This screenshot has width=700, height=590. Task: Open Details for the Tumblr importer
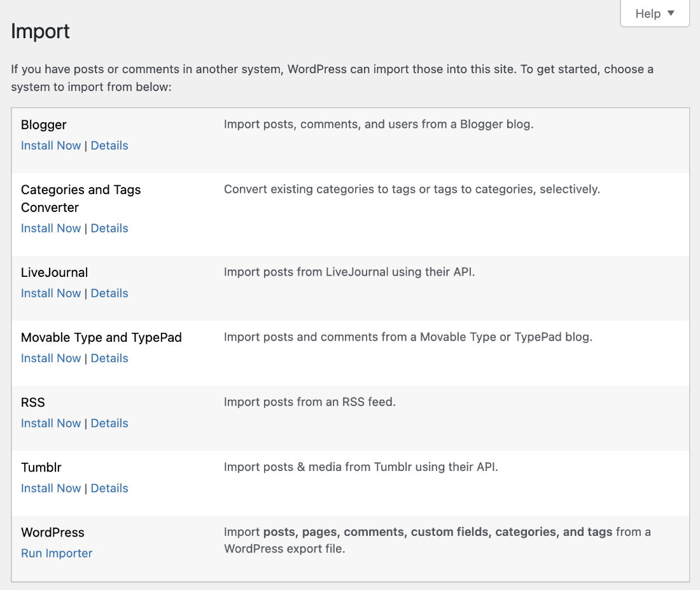coord(109,488)
